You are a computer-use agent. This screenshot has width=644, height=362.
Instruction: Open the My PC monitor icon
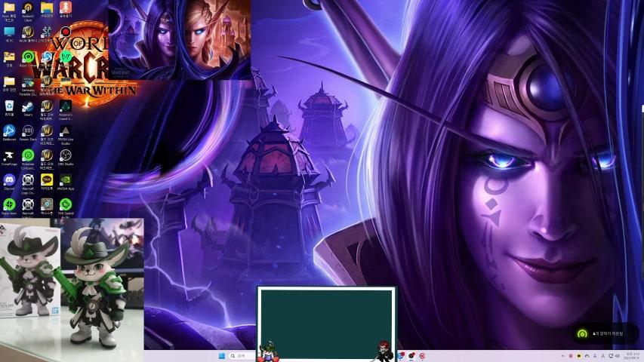tap(9, 35)
